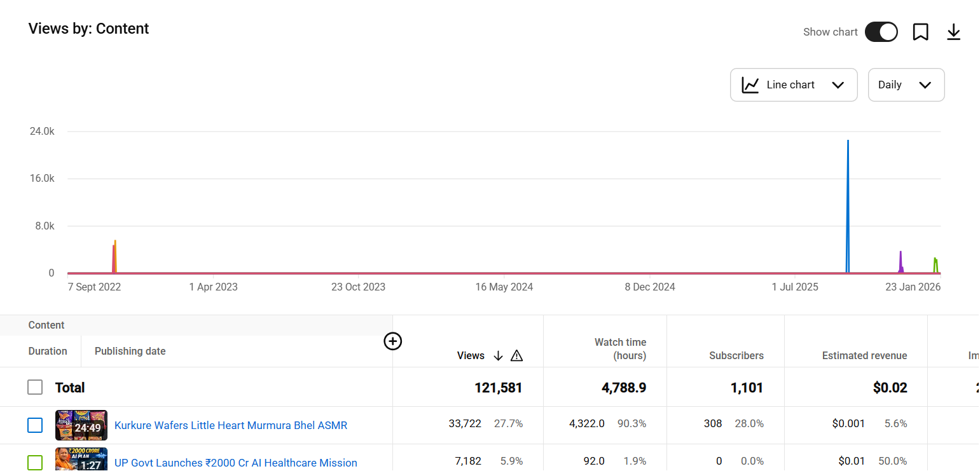Open UP Govt Launches AI Healthcare link
The width and height of the screenshot is (980, 471).
(x=235, y=463)
